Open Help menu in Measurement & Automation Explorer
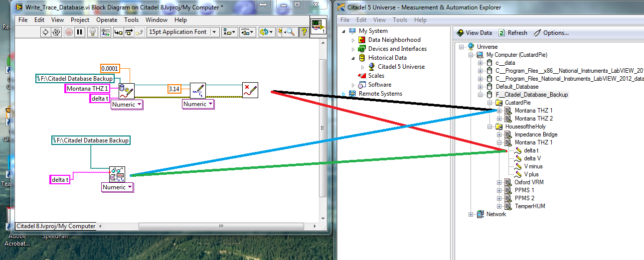The width and height of the screenshot is (644, 260). point(420,20)
